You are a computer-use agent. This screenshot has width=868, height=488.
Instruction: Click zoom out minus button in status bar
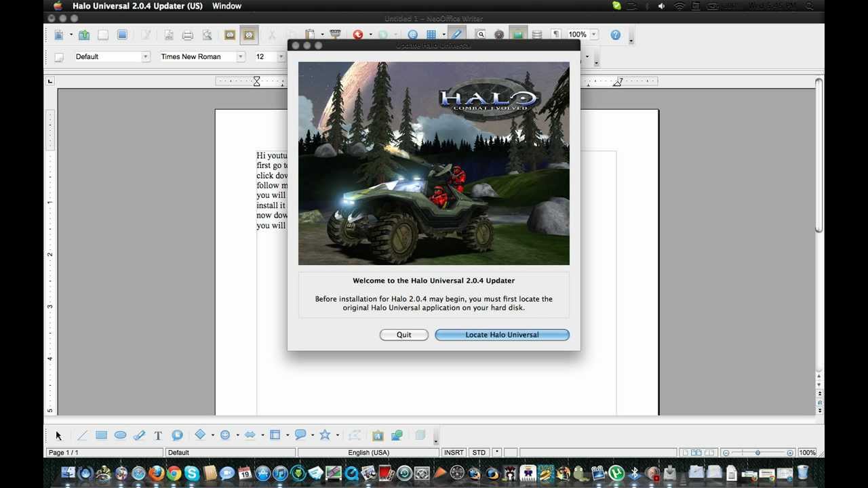pos(726,453)
